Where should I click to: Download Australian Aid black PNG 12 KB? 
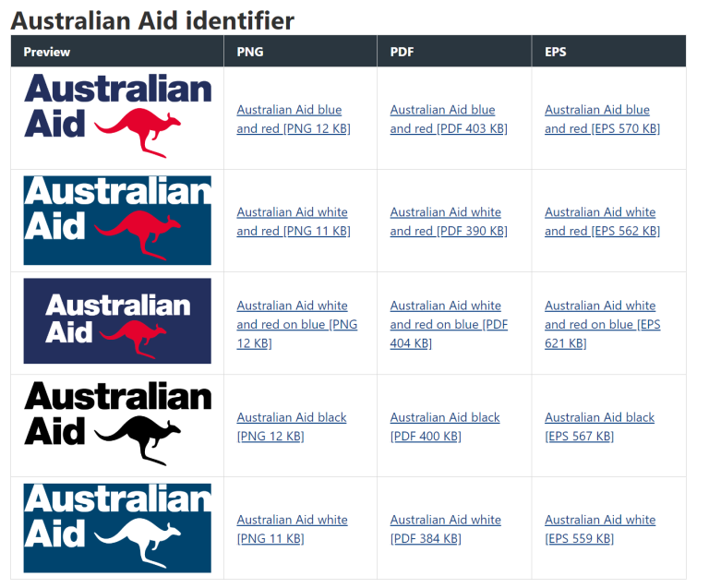291,426
